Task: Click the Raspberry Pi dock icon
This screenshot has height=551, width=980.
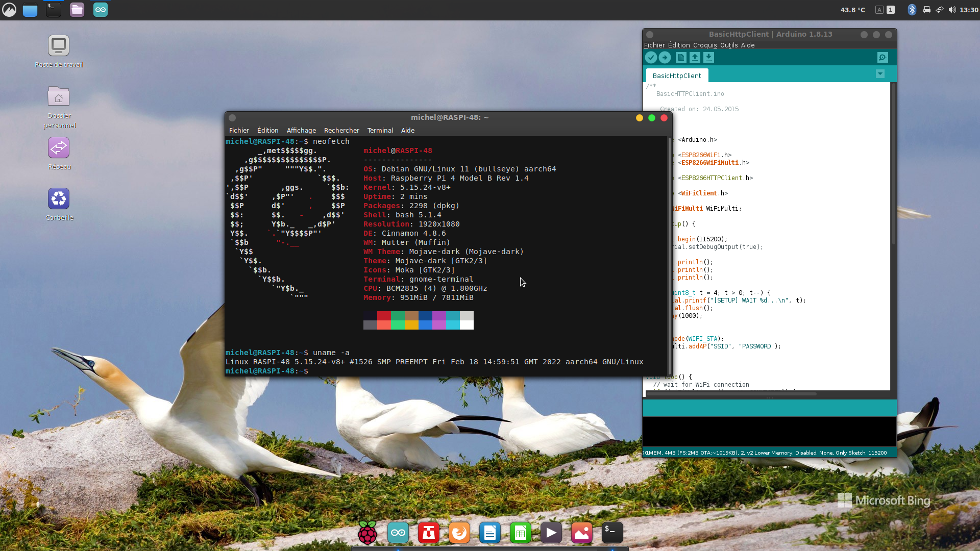Action: pyautogui.click(x=367, y=533)
